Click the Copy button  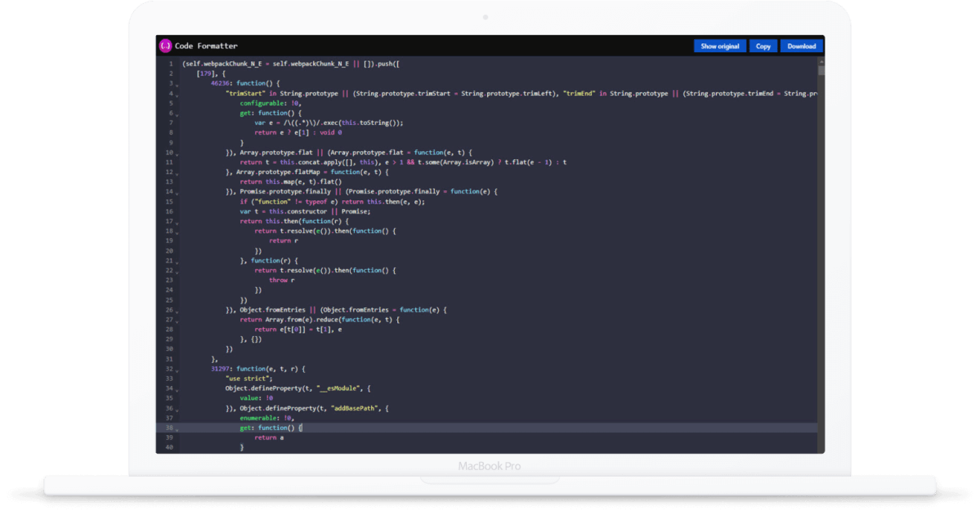coord(763,47)
